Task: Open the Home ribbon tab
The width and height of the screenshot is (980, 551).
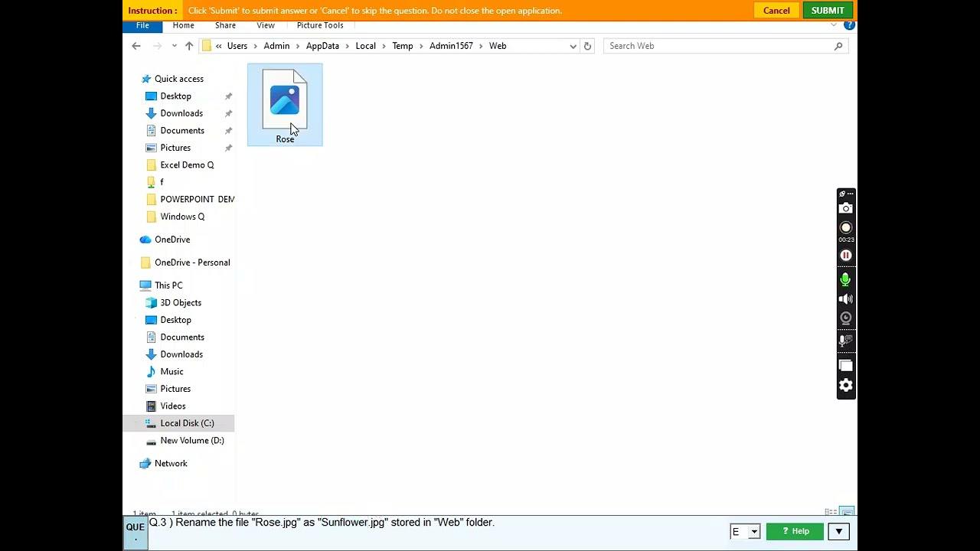Action: click(x=183, y=25)
